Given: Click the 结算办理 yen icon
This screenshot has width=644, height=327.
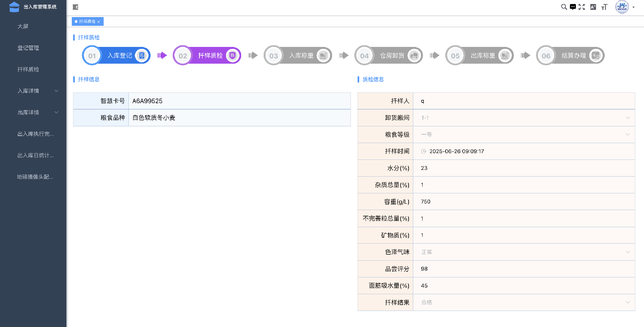Looking at the screenshot, I should click(596, 56).
